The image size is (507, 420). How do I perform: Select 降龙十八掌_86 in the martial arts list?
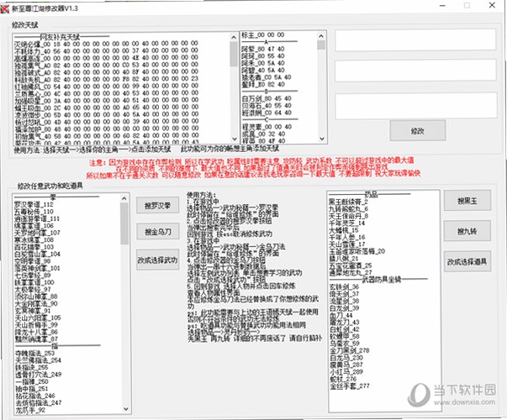coord(36,332)
